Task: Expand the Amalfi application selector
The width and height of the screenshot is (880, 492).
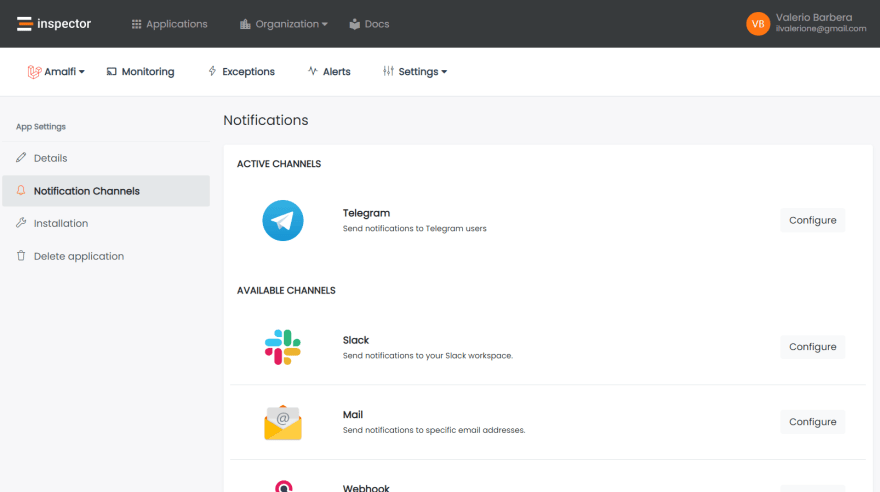Action: tap(56, 72)
